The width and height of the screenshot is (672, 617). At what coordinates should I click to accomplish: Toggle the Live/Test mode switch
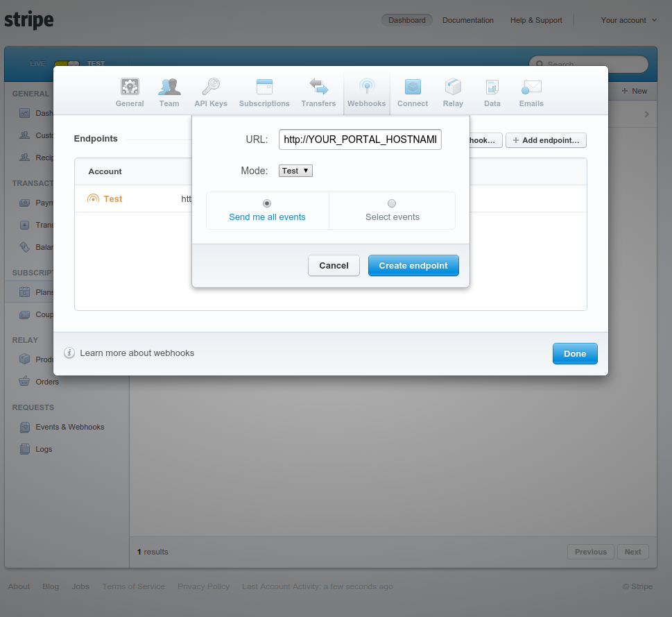click(67, 64)
